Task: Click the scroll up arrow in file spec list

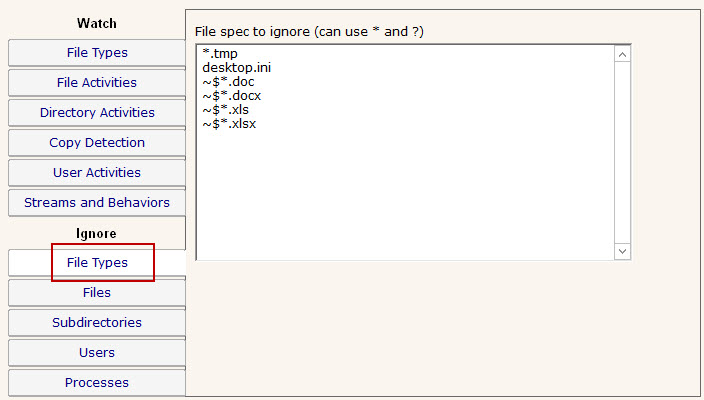Action: [x=622, y=54]
